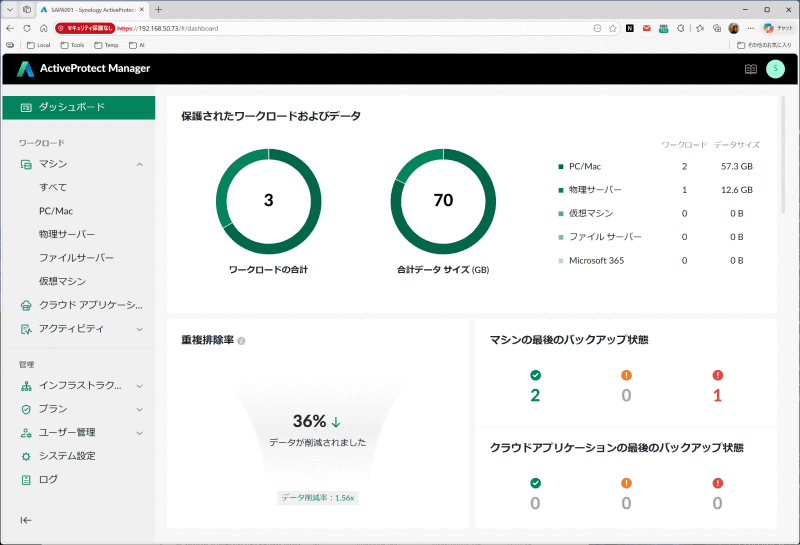The image size is (800, 545).
Task: Select すべて under マシン
Action: (x=53, y=187)
